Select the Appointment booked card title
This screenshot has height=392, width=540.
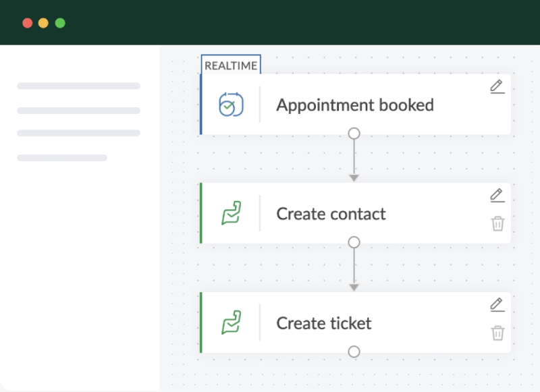tap(354, 105)
